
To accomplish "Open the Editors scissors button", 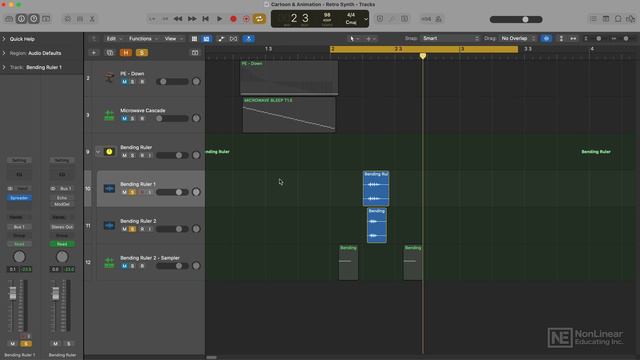I will (x=92, y=19).
